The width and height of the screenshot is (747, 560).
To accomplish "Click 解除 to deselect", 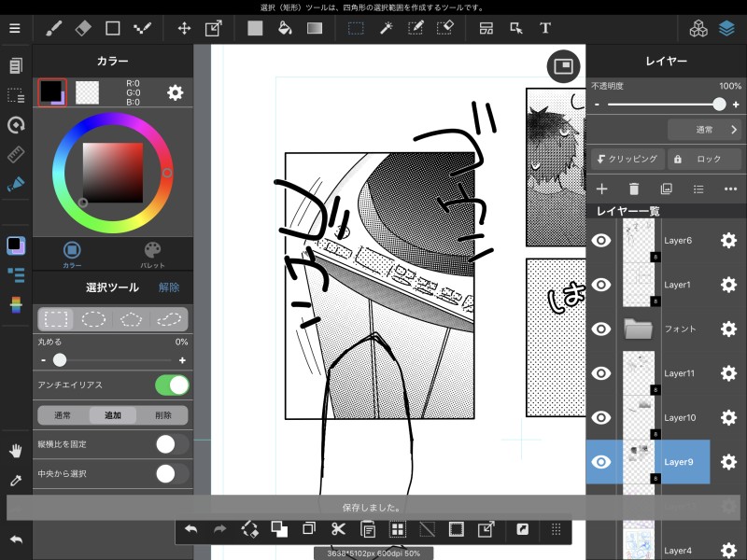I will (169, 287).
